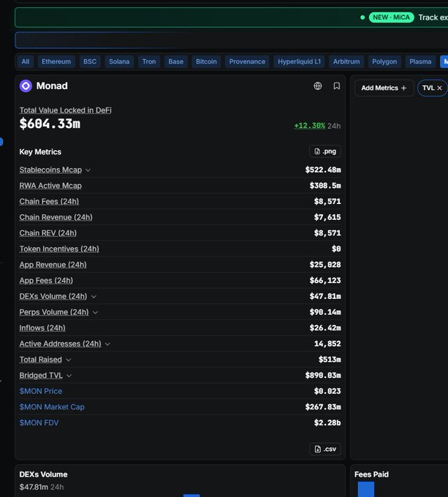Click the NEW MiCA badge in banner
The width and height of the screenshot is (448, 497).
click(391, 17)
